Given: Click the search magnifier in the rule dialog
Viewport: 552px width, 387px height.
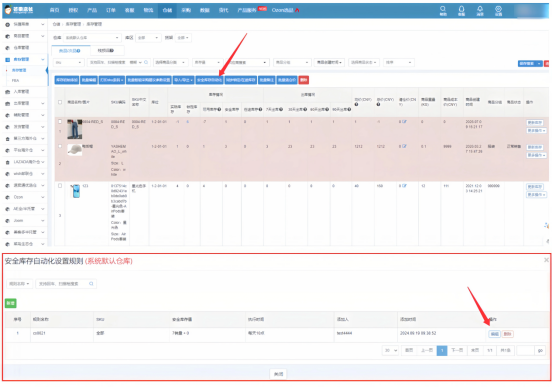Looking at the screenshot, I should point(91,283).
